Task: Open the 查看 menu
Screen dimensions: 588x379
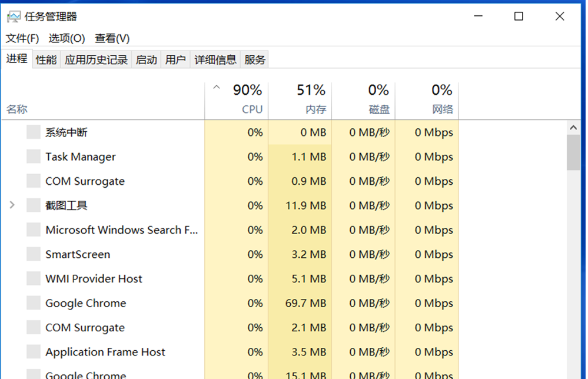Action: (111, 38)
